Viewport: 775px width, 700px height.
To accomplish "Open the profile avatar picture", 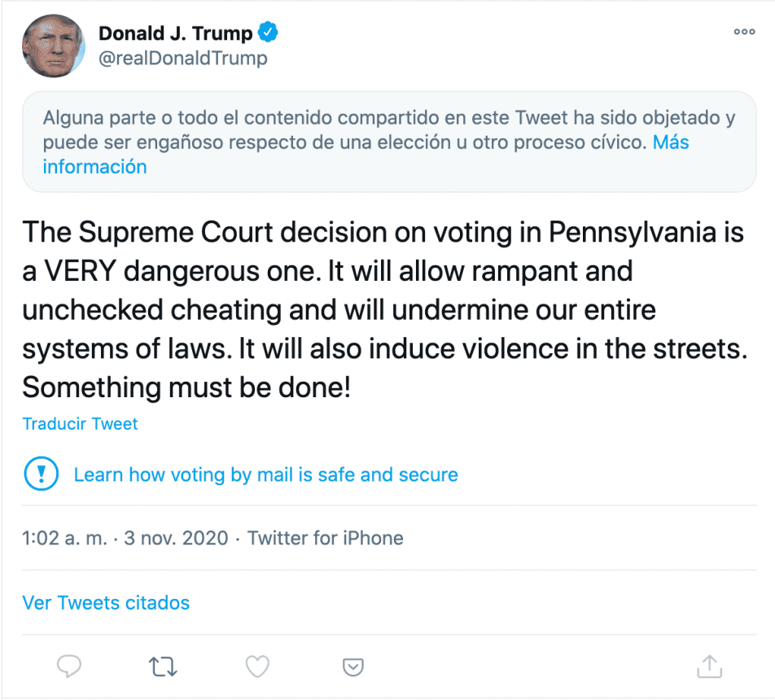I will (54, 45).
